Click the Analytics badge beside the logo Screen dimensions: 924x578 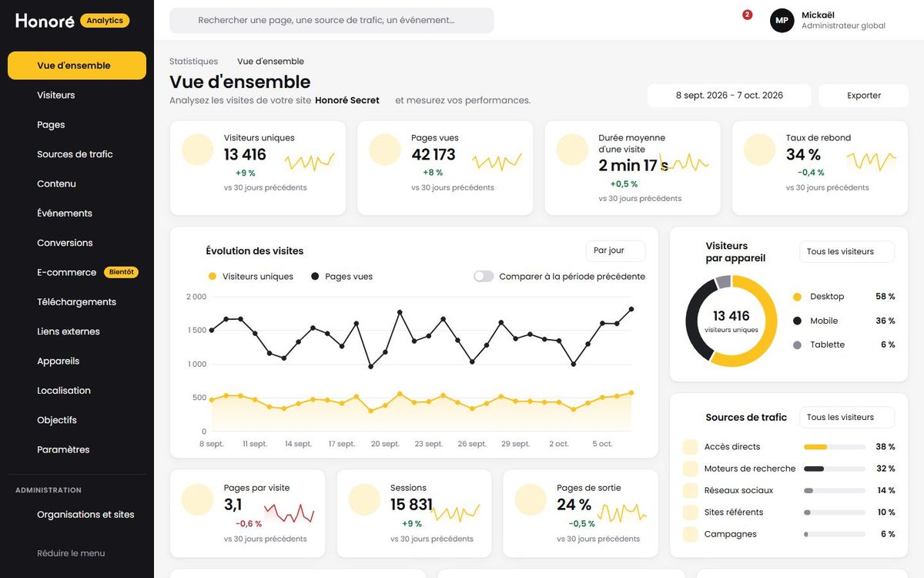tap(105, 21)
